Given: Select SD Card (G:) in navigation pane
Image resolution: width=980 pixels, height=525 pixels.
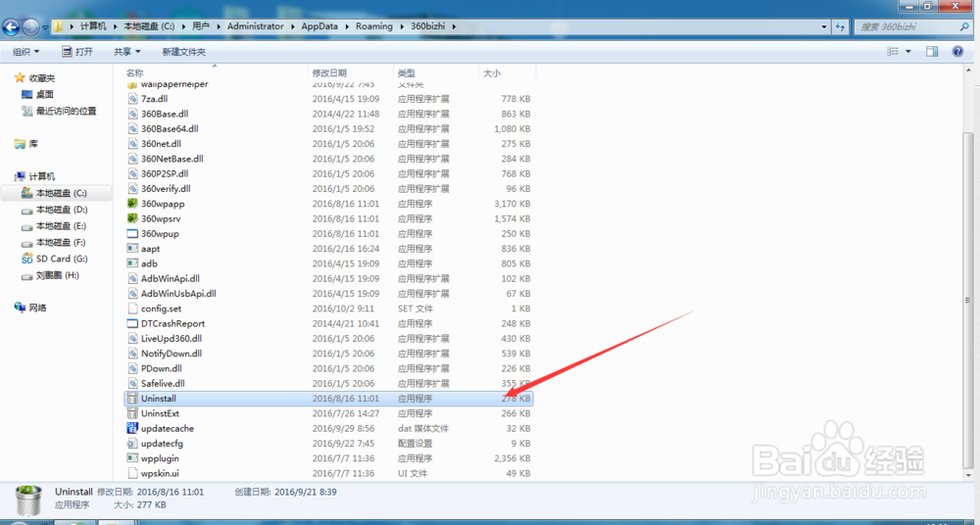Looking at the screenshot, I should click(x=61, y=259).
